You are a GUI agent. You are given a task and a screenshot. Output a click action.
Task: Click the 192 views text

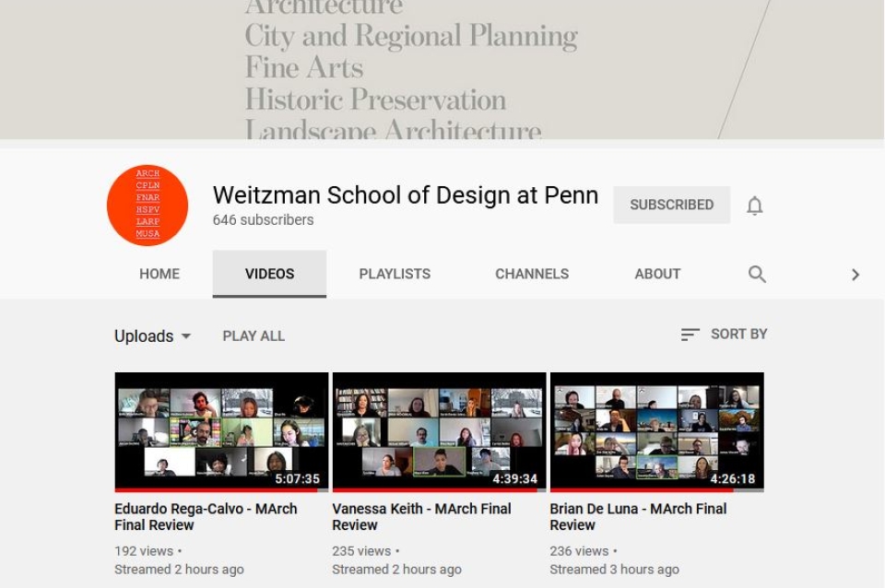pyautogui.click(x=144, y=551)
